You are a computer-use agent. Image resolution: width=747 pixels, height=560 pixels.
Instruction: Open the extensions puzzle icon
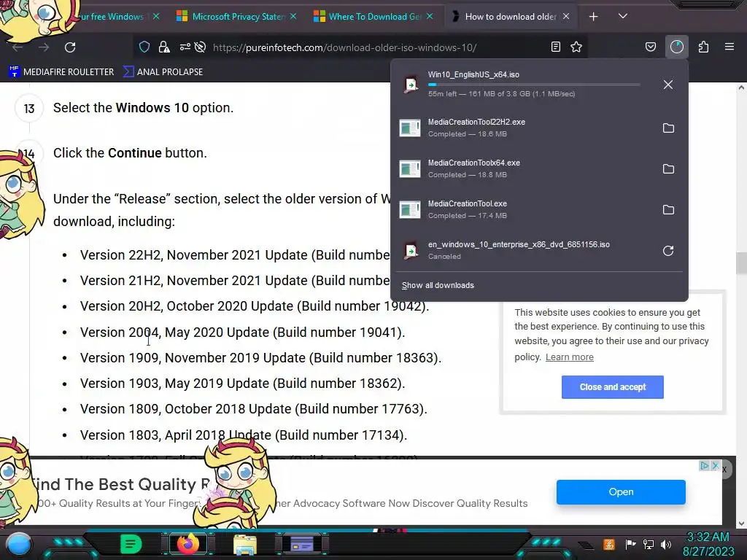(703, 47)
